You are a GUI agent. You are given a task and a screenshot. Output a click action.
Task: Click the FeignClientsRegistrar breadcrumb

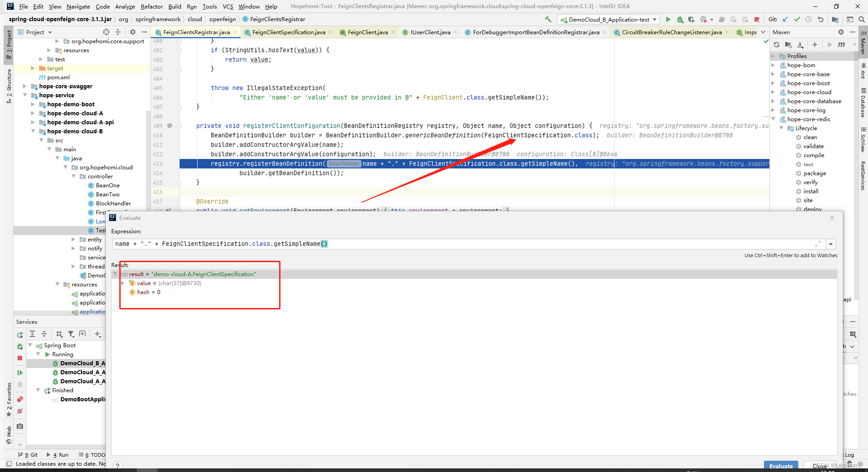[x=274, y=19]
